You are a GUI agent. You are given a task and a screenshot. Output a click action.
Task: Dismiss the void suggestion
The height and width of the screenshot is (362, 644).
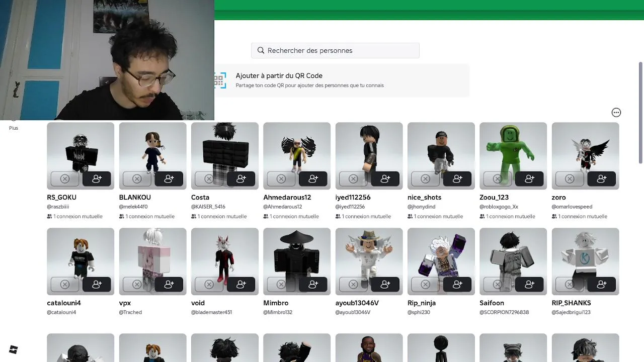point(209,284)
